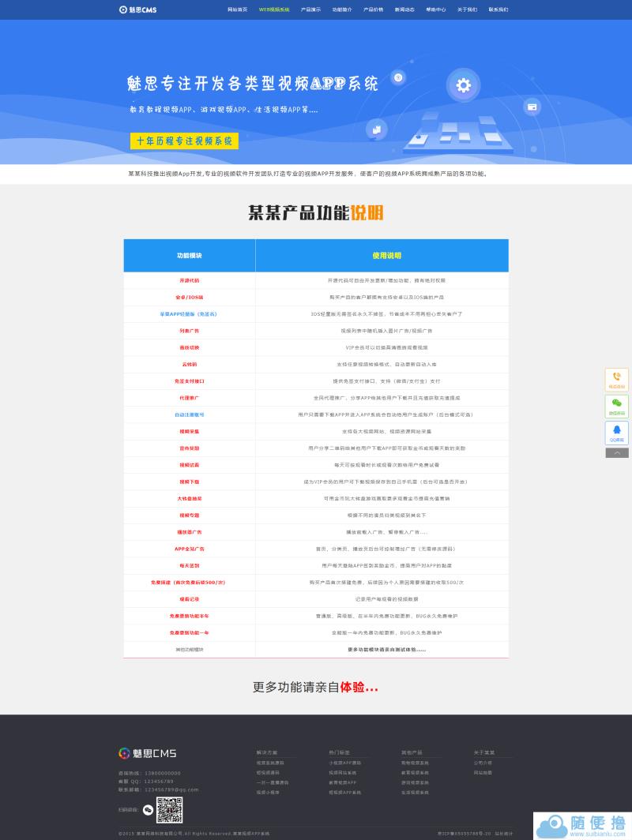
Task: Click the footer 魅思CMS logo
Action: pyautogui.click(x=147, y=753)
